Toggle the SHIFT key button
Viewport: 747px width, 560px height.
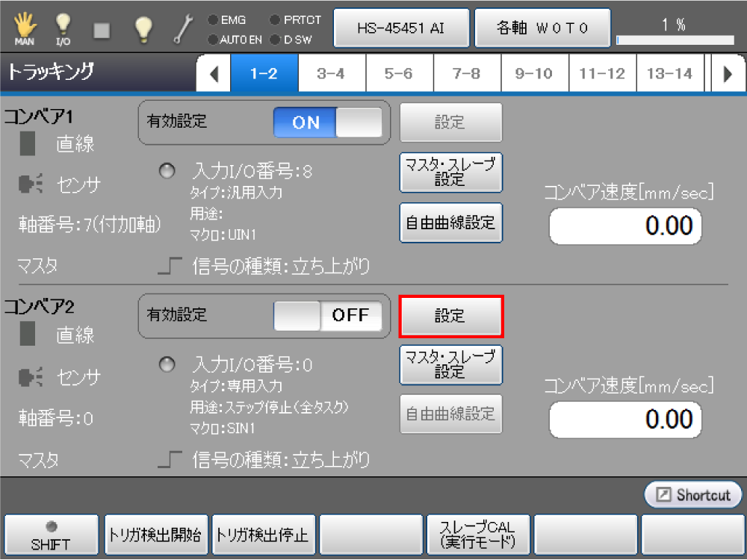tap(51, 535)
